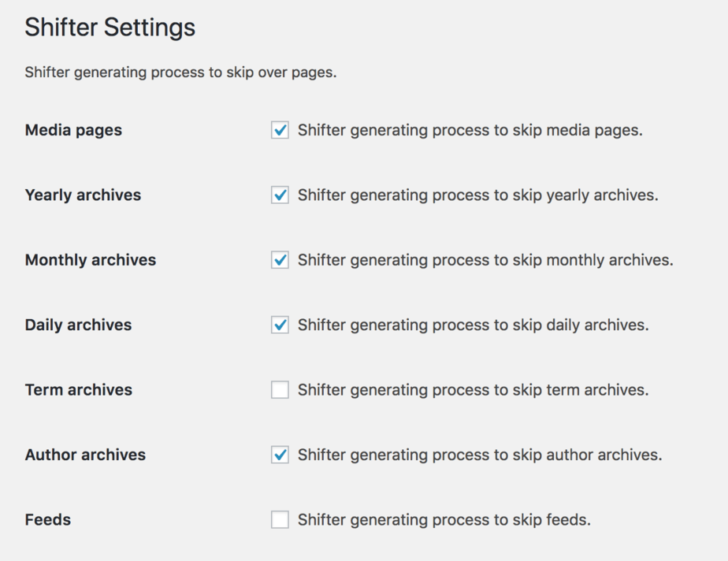Turn off the Author archives checkbox
Image resolution: width=728 pixels, height=561 pixels.
click(x=280, y=455)
